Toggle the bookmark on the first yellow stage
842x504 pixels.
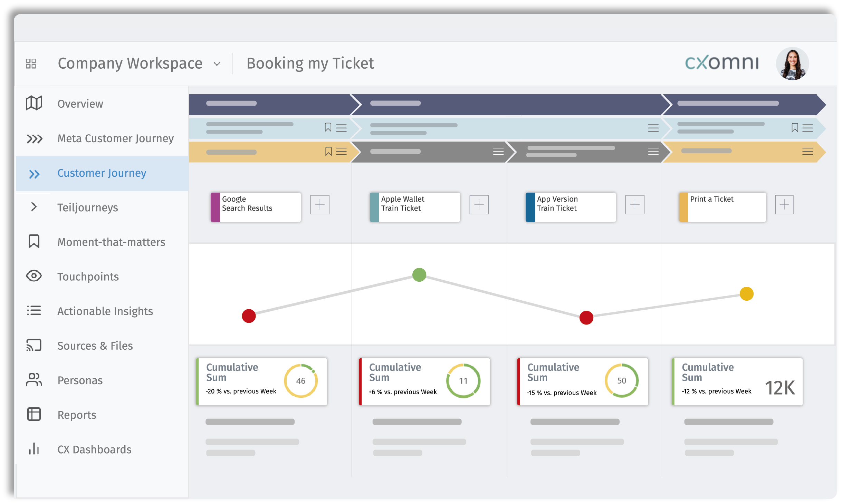(328, 151)
